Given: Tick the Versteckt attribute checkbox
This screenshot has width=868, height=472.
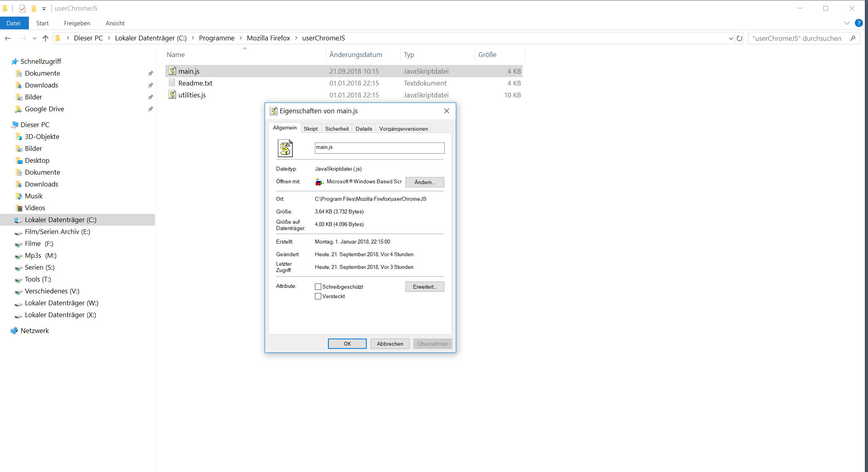Looking at the screenshot, I should pos(318,296).
